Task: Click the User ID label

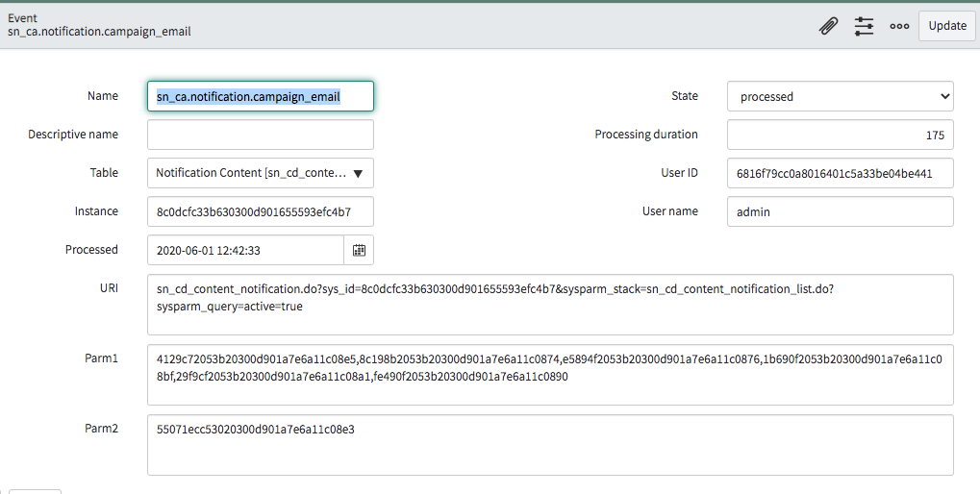Action: (x=679, y=172)
